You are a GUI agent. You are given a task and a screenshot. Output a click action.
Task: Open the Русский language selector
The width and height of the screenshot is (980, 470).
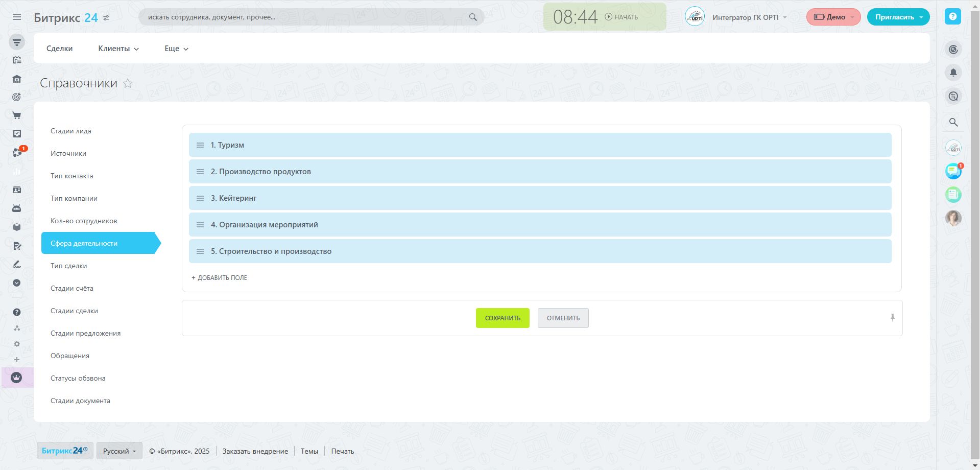(119, 451)
